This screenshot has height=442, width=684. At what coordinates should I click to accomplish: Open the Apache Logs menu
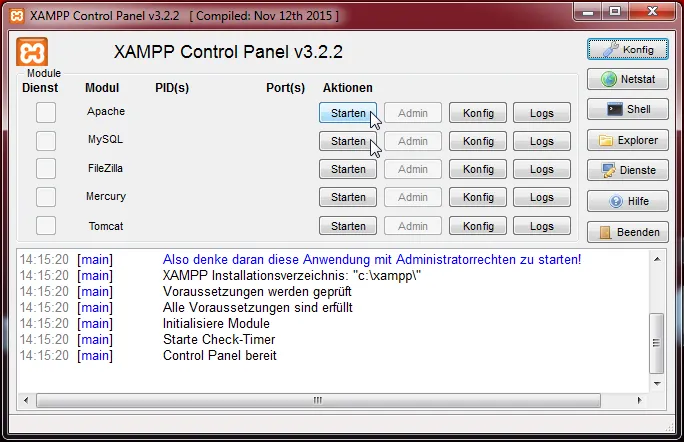tap(542, 113)
